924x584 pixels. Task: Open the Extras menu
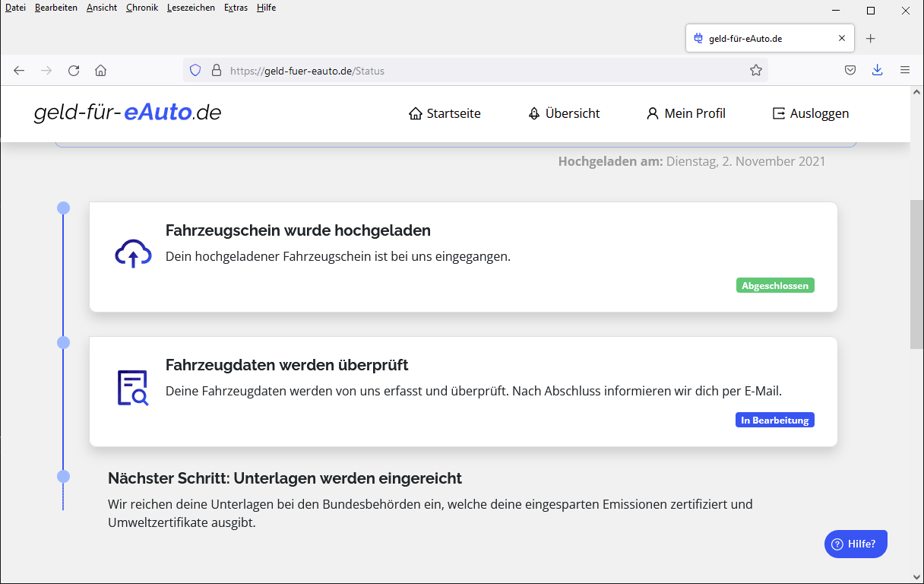236,8
